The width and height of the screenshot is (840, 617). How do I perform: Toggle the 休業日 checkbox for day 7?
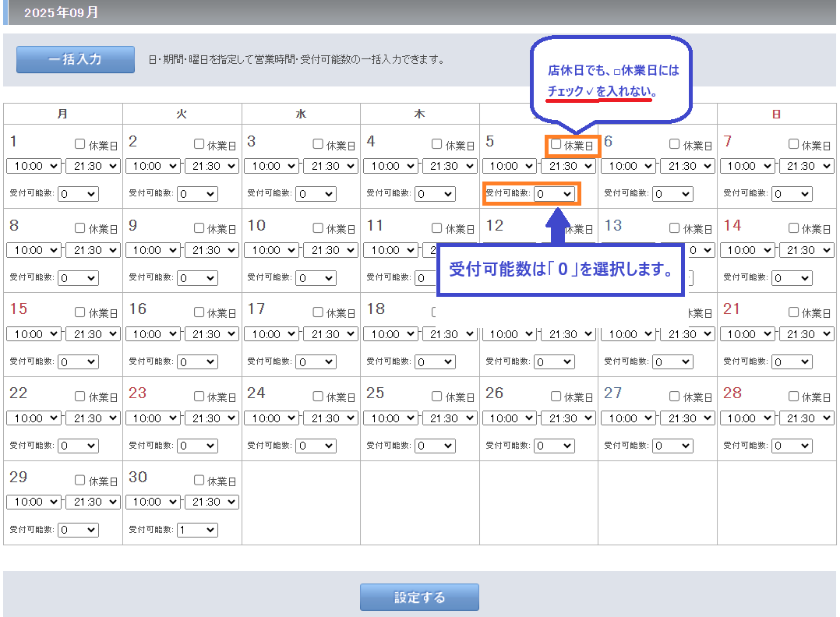(794, 144)
